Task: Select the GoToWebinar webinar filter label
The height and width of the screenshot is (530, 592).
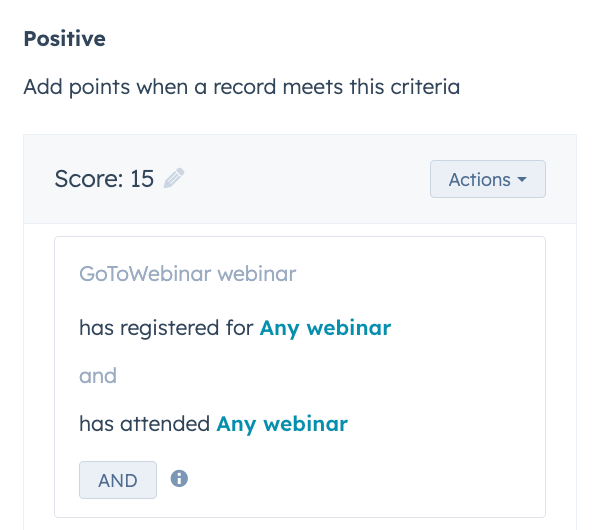Action: (x=188, y=274)
